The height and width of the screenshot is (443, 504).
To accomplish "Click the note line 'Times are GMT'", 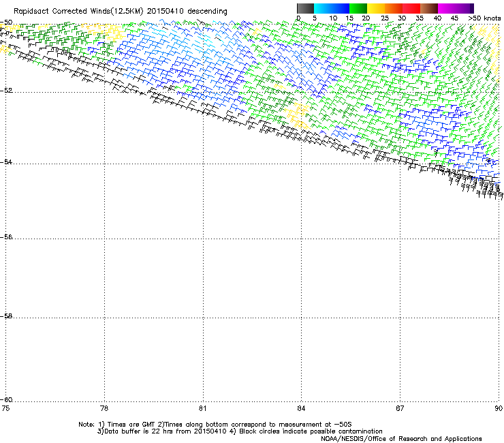I will 131,425.
